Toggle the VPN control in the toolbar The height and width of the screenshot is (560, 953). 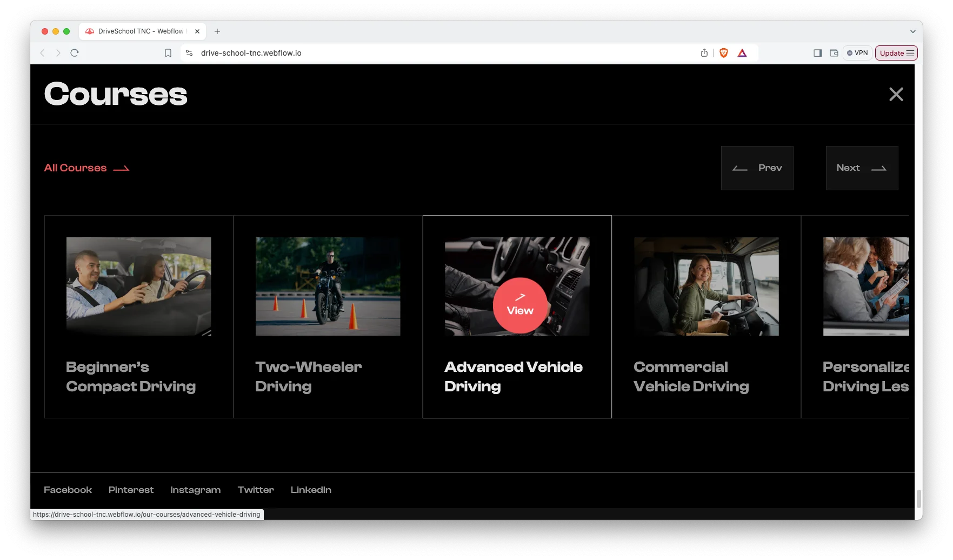(857, 53)
